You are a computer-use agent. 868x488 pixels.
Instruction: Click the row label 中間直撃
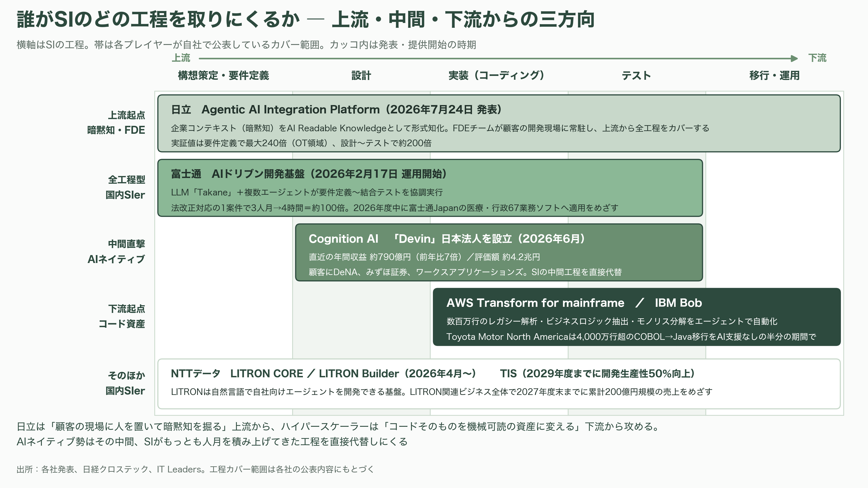point(126,244)
